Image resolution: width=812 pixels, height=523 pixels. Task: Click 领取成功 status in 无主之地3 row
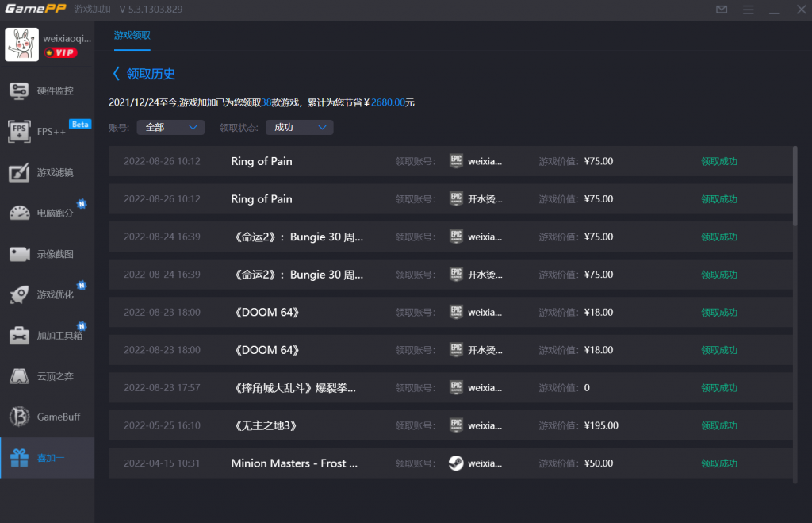point(718,425)
